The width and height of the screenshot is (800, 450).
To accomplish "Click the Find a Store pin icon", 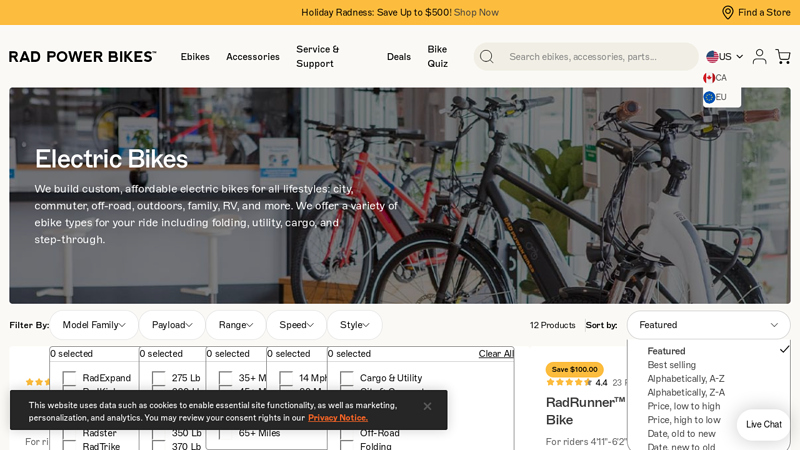I will click(728, 12).
